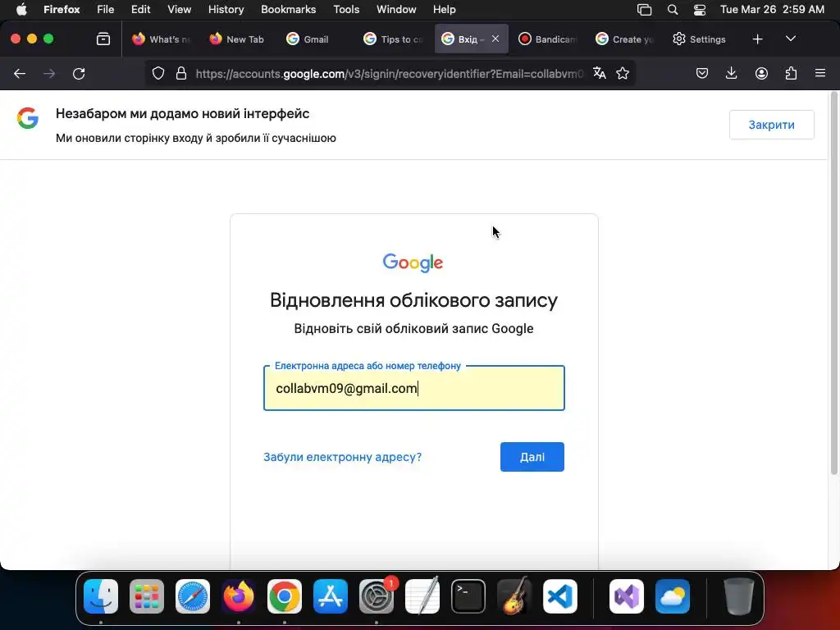The height and width of the screenshot is (630, 840).
Task: Click the page vertical scrollbar
Action: tap(833, 284)
